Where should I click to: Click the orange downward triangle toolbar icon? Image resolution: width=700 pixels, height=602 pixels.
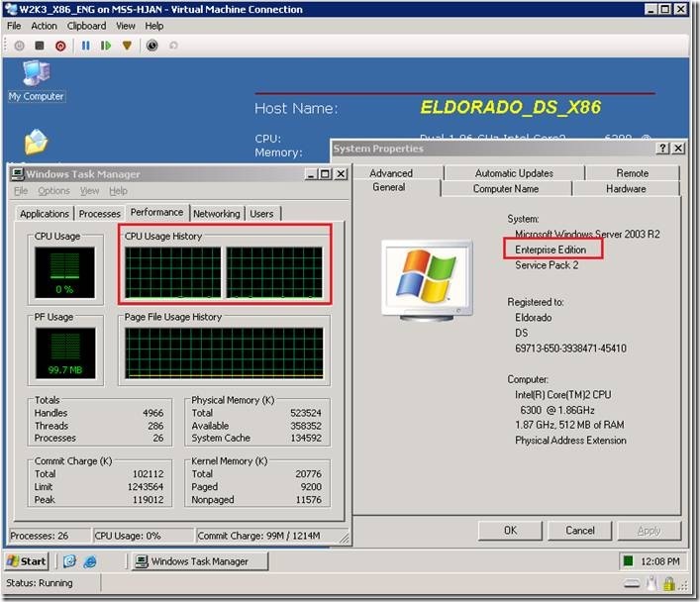click(x=128, y=46)
